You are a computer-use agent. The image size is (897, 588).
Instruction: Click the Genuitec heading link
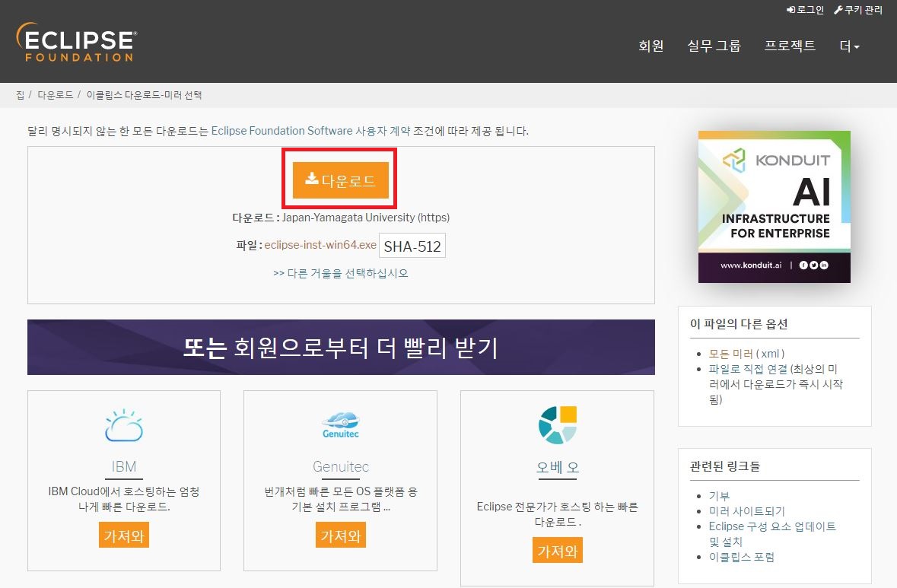pos(340,467)
